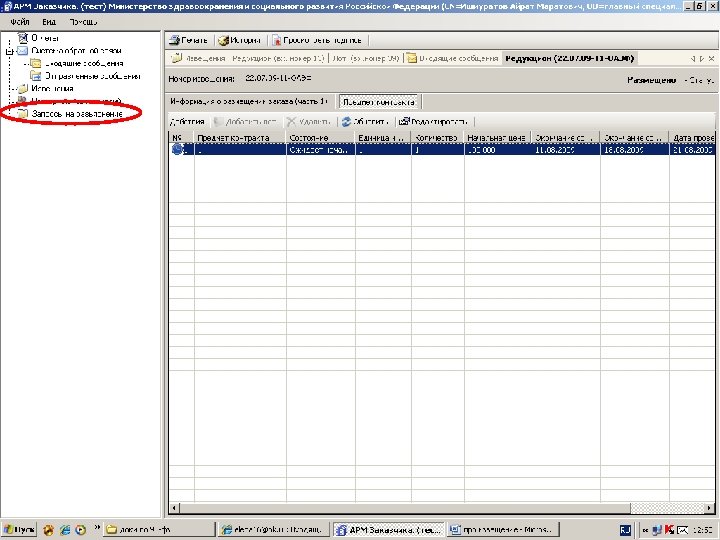This screenshot has width=720, height=540.
Task: Close the current document tab with X
Action: pyautogui.click(x=711, y=59)
